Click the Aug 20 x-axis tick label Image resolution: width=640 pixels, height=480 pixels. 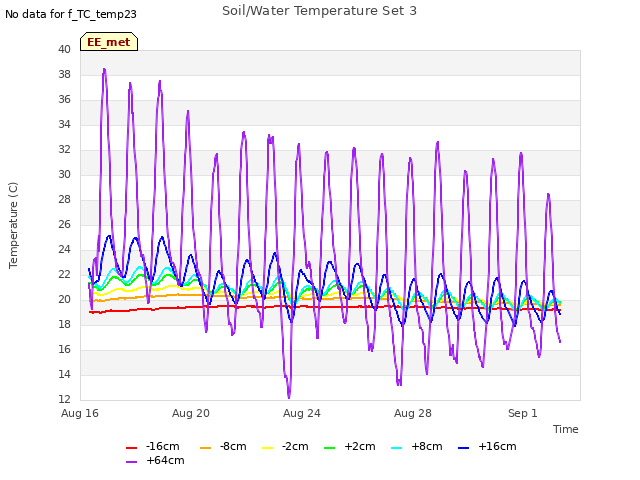click(x=191, y=413)
